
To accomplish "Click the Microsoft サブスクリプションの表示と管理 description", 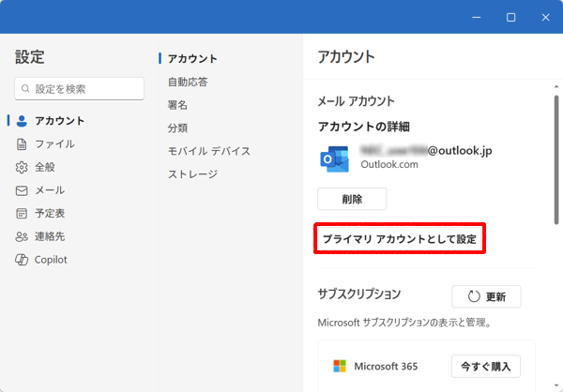I will 404,323.
